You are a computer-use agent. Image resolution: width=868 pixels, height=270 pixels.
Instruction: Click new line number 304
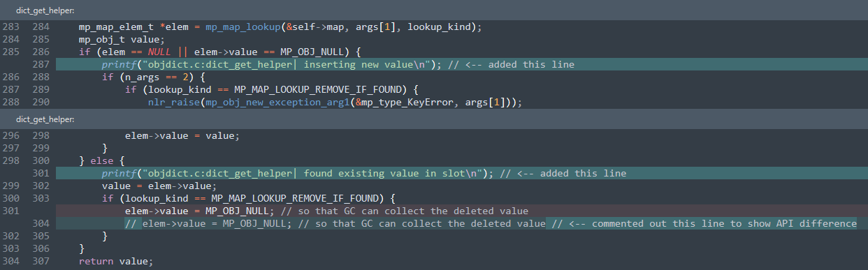(x=42, y=224)
